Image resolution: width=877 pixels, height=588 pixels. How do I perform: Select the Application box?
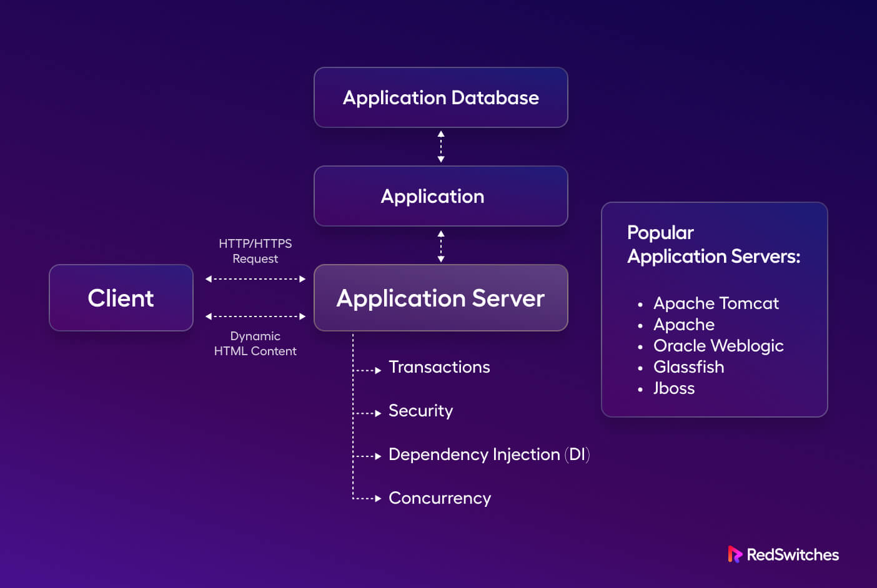[440, 196]
